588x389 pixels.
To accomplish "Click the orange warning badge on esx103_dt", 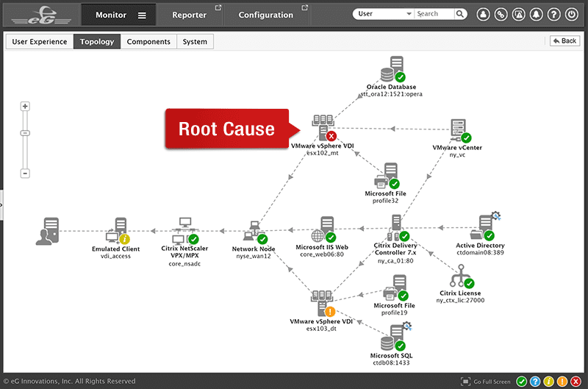I will 330,312.
